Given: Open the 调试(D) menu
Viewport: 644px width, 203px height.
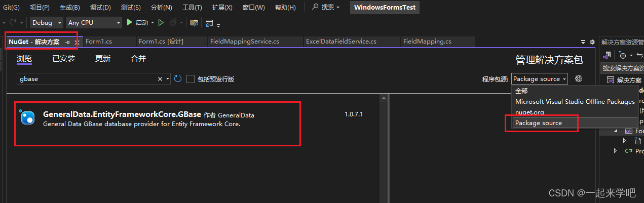Looking at the screenshot, I should coord(100,8).
